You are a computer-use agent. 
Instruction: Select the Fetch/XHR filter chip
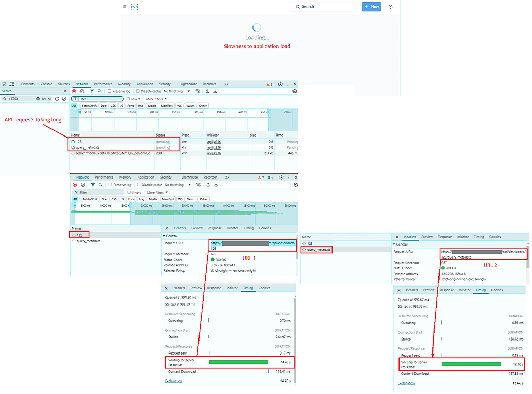(90, 105)
